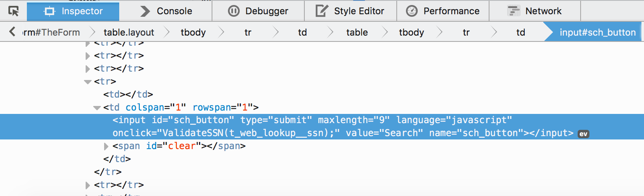The image size is (644, 196).
Task: Expand the span id="clear" node
Action: pos(106,147)
